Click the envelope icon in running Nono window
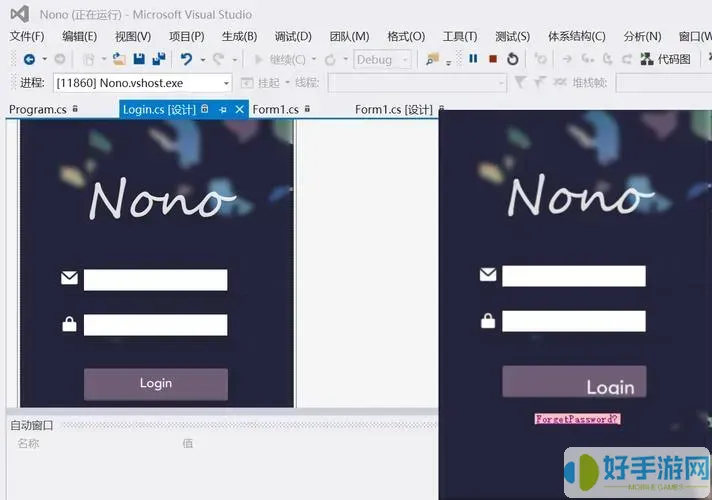Screen dimensions: 712x500 488,274
